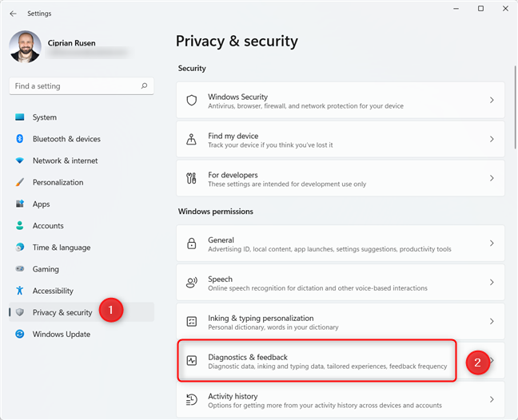
Task: Click the Activity history clock icon
Action: click(192, 399)
